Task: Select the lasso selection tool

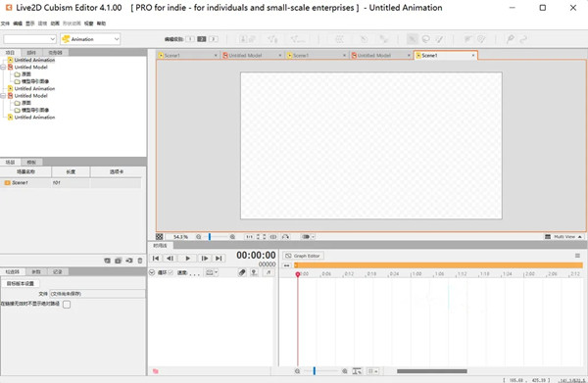Action: click(x=425, y=39)
